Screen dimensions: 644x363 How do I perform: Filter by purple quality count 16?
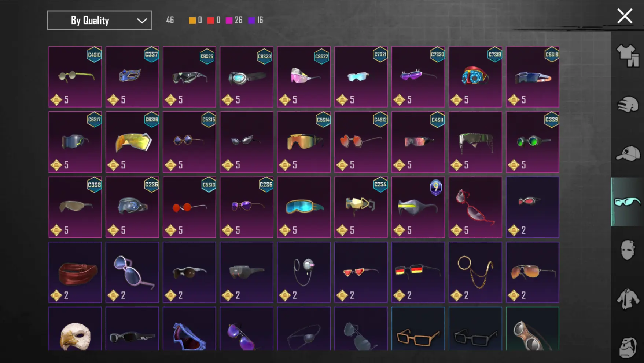click(x=255, y=20)
